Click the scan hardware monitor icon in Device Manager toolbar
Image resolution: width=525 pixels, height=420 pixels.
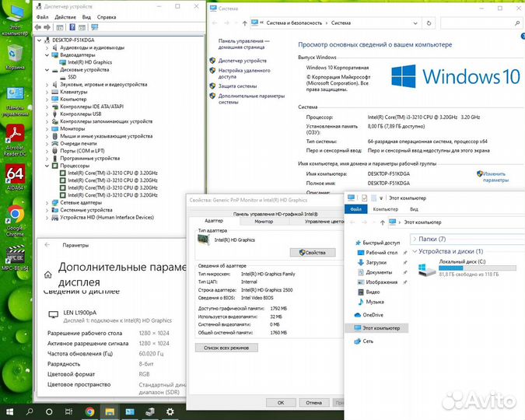(x=95, y=27)
